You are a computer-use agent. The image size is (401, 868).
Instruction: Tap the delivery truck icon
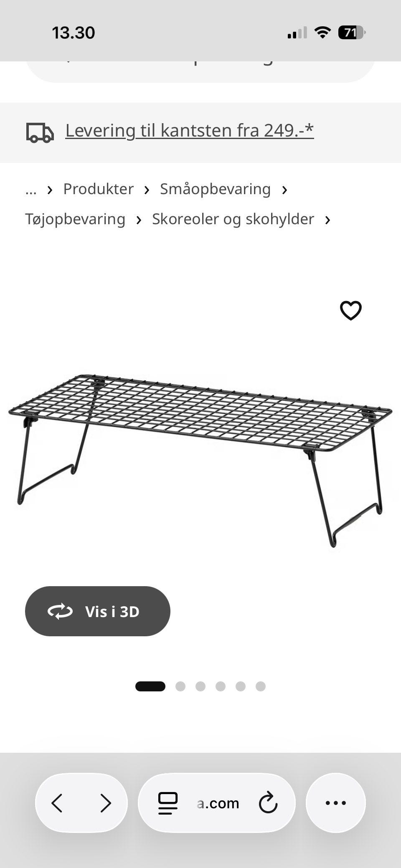click(x=40, y=133)
